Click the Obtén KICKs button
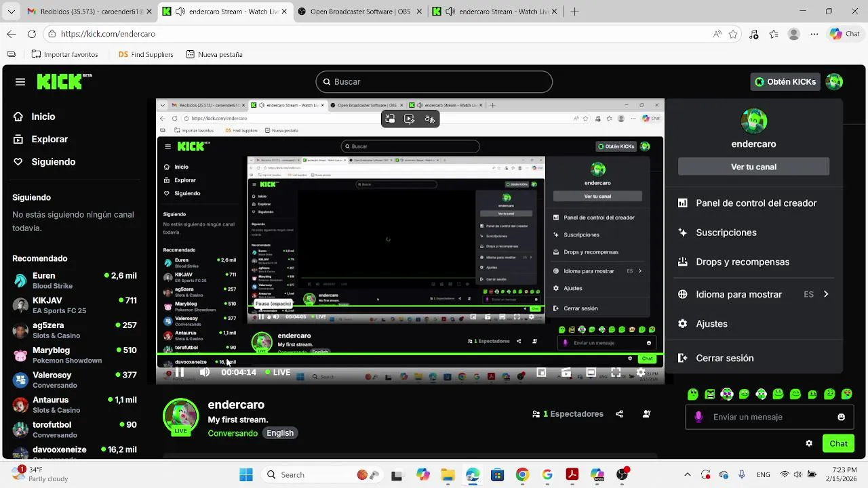The height and width of the screenshot is (488, 868). click(785, 82)
